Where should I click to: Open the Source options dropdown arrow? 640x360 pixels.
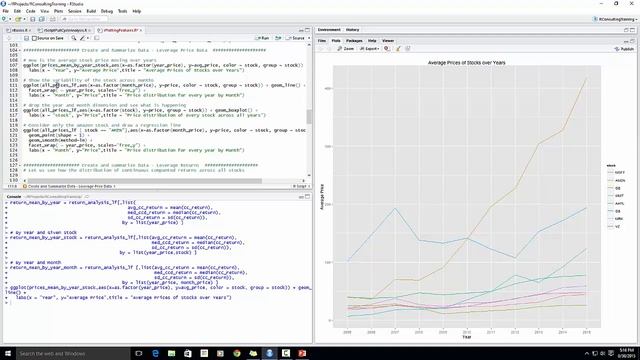coord(309,38)
